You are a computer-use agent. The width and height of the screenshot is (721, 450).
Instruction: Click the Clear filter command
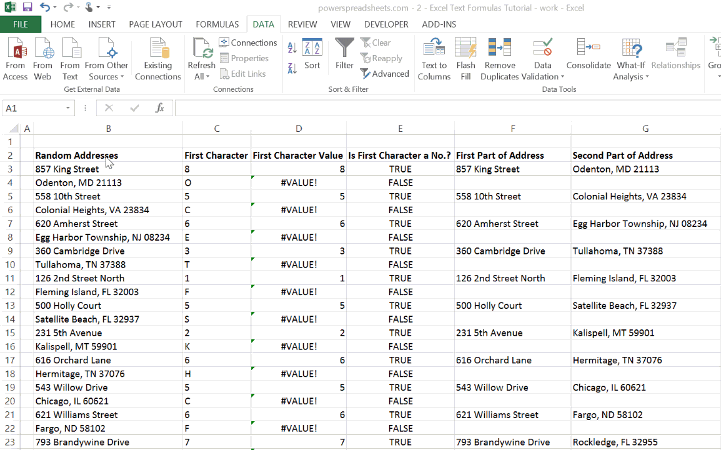[x=376, y=43]
